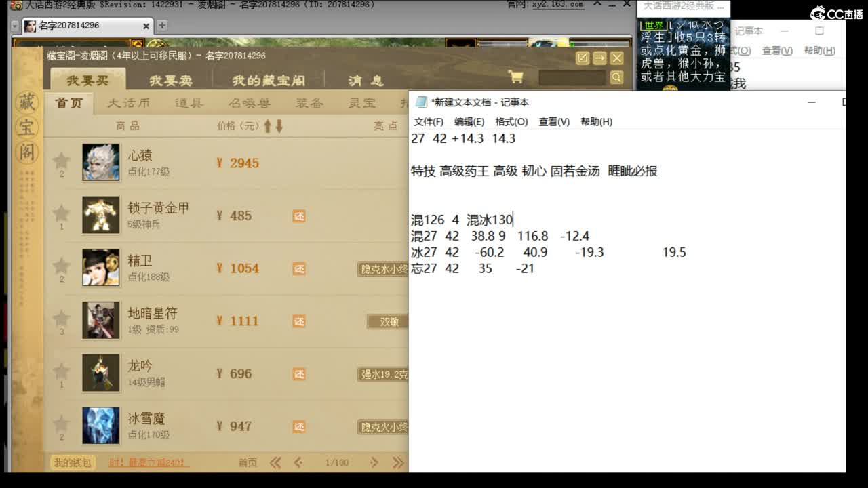Open Notepad 查看(V) menu
This screenshot has height=488, width=868.
coord(554,122)
